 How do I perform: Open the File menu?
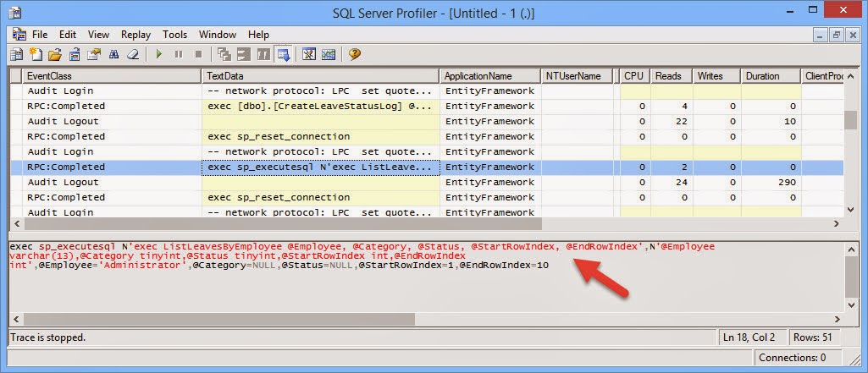[x=40, y=35]
